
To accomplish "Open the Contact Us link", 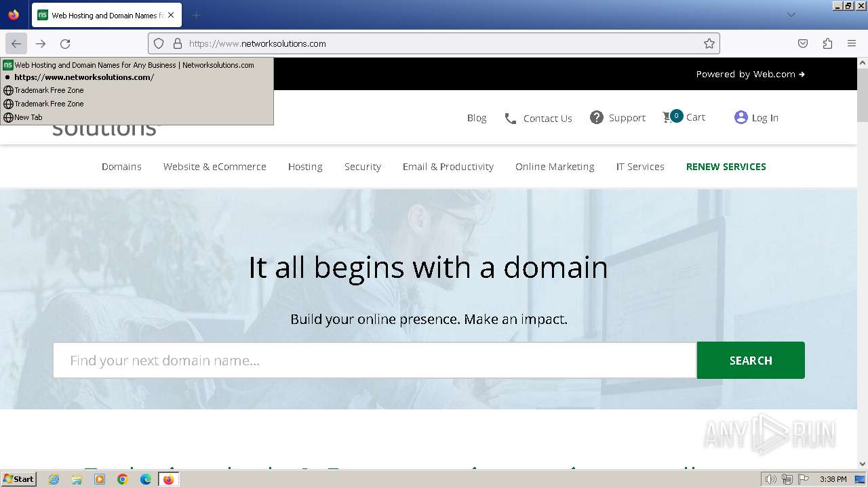I will point(548,119).
